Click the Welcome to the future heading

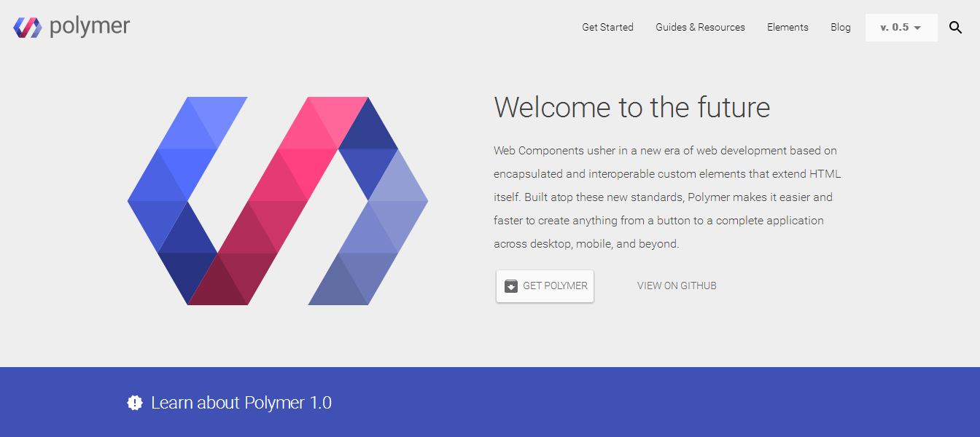pyautogui.click(x=632, y=107)
